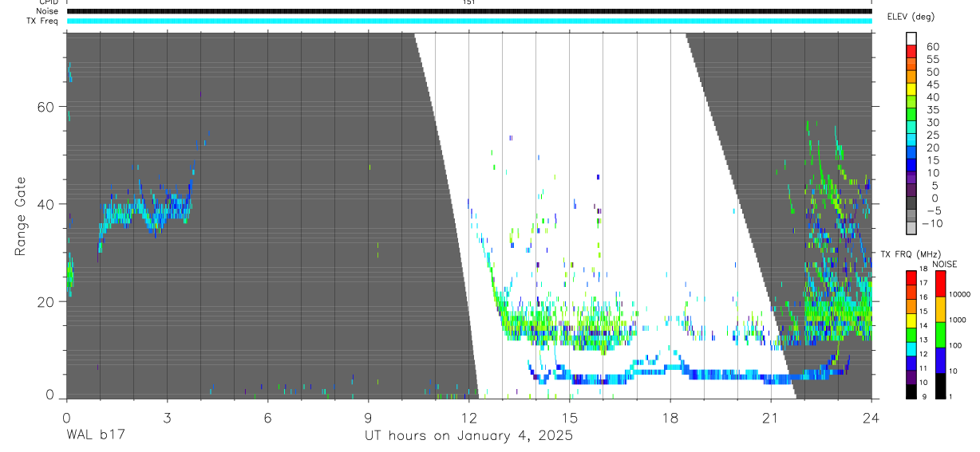The image size is (980, 452).
Task: Click the '151' CPID value at the top
Action: click(468, 2)
